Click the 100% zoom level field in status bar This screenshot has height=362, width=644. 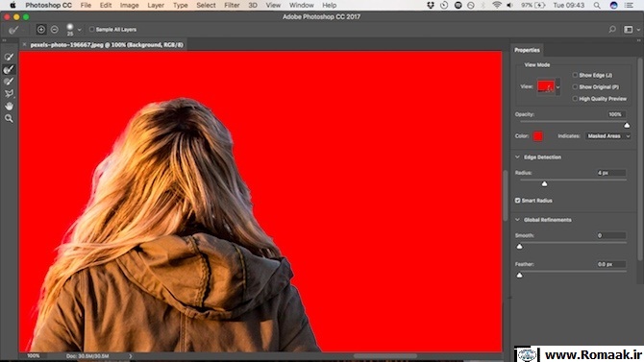34,356
